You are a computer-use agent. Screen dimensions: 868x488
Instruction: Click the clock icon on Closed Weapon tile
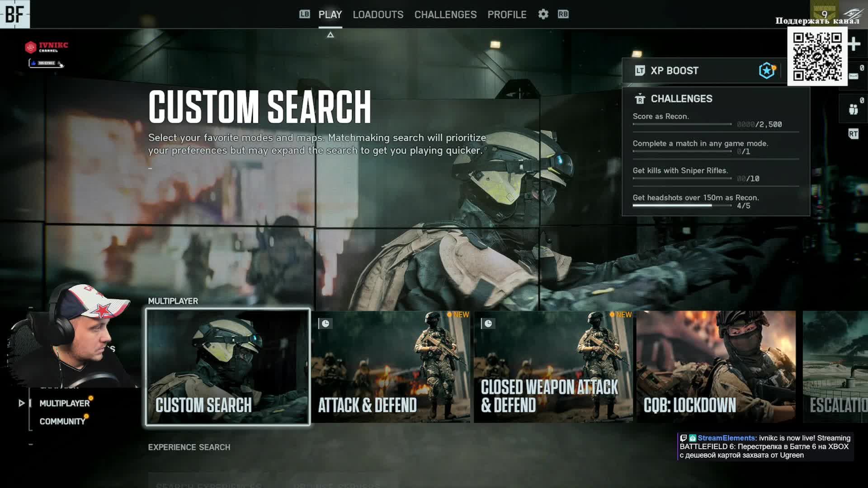488,324
